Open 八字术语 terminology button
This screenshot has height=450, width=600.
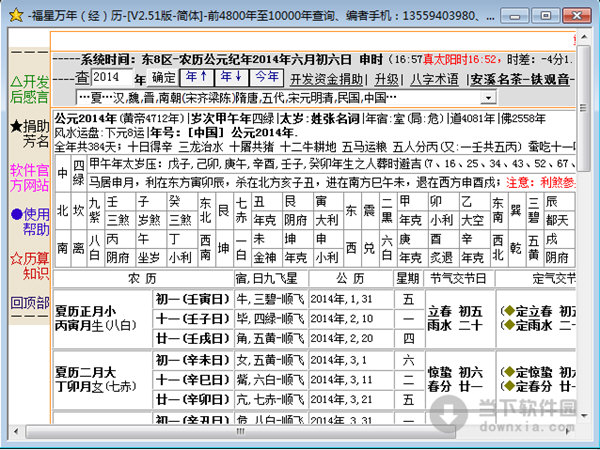(x=435, y=78)
